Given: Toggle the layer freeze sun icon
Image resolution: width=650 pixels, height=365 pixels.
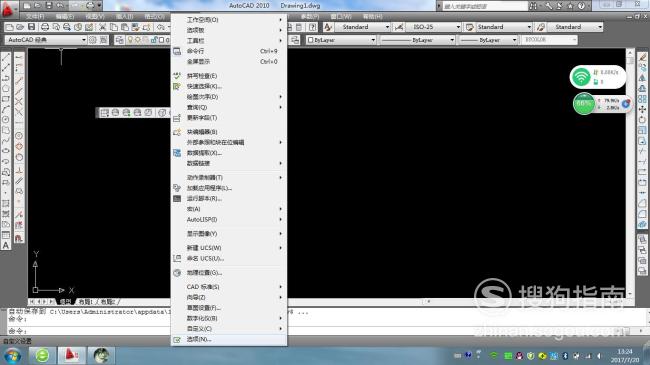Looking at the screenshot, I should pos(138,40).
